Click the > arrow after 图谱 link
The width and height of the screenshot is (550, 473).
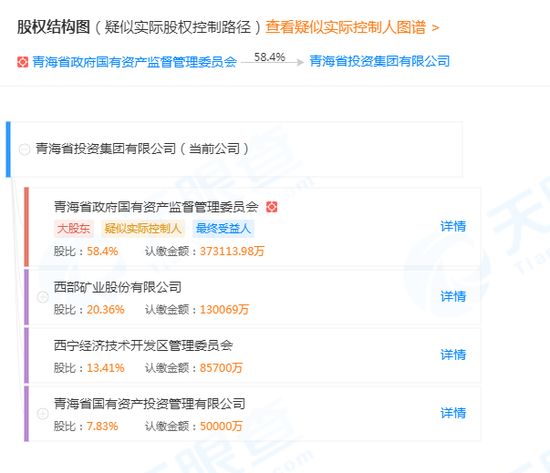435,28
